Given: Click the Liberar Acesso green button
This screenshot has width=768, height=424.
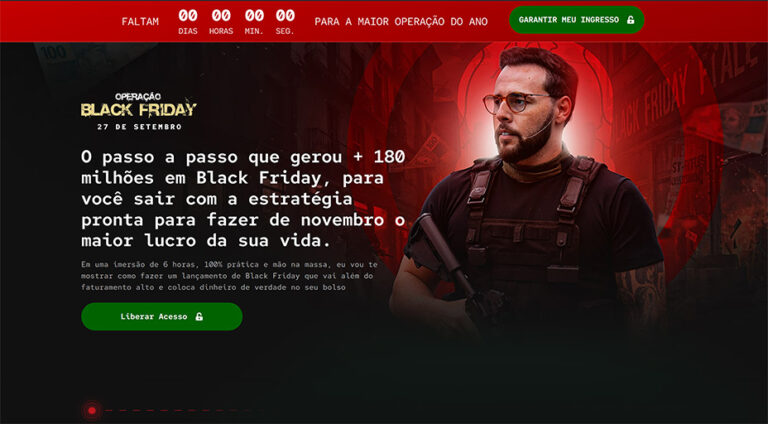Looking at the screenshot, I should point(162,316).
